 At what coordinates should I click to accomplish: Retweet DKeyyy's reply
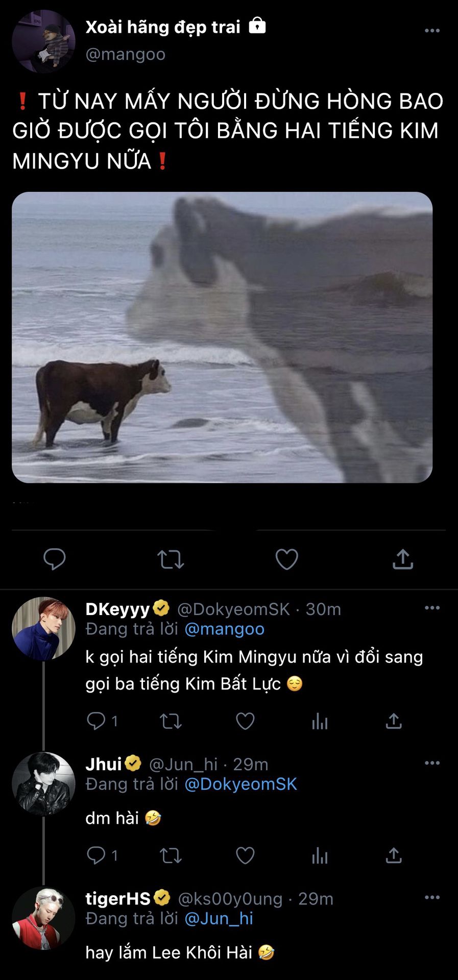pos(171,721)
